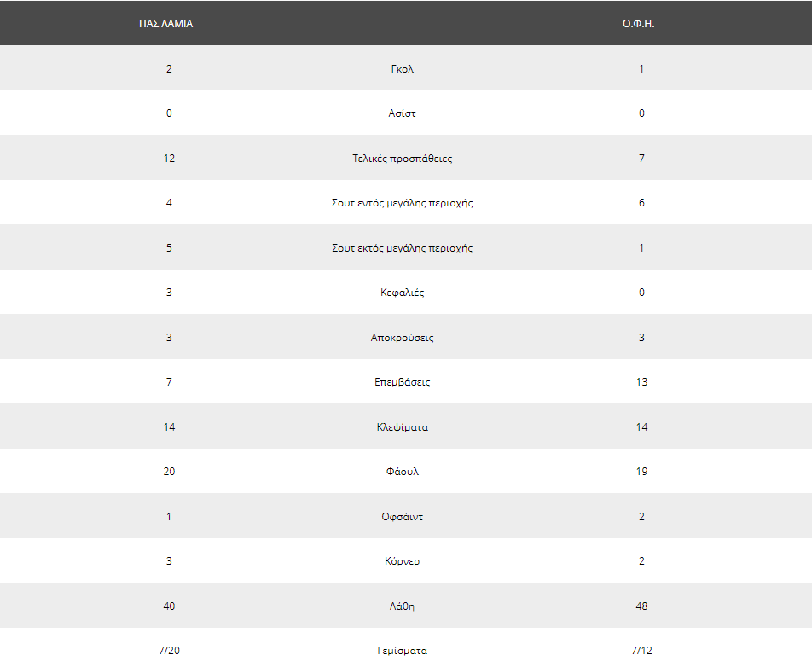Click the Επεμβάσεις stat label

(403, 382)
